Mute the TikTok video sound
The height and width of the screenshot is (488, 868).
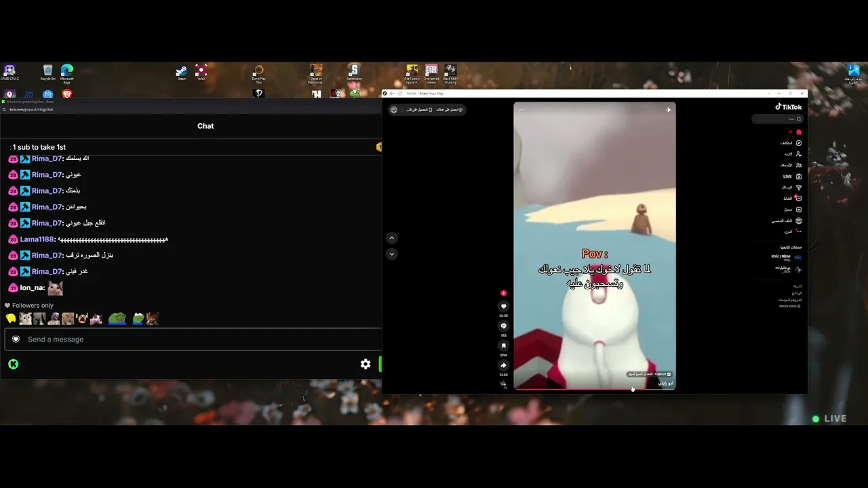[x=668, y=110]
